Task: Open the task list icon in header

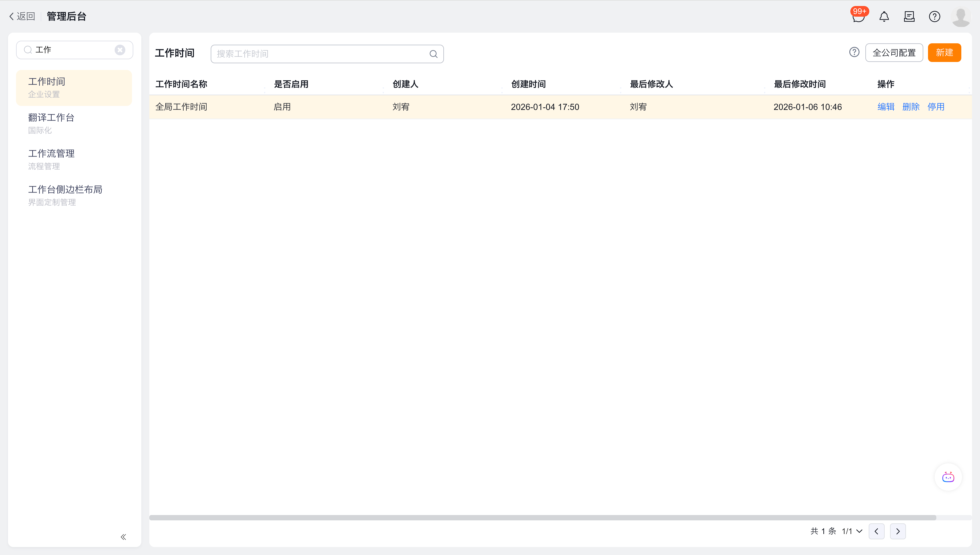Action: point(909,17)
